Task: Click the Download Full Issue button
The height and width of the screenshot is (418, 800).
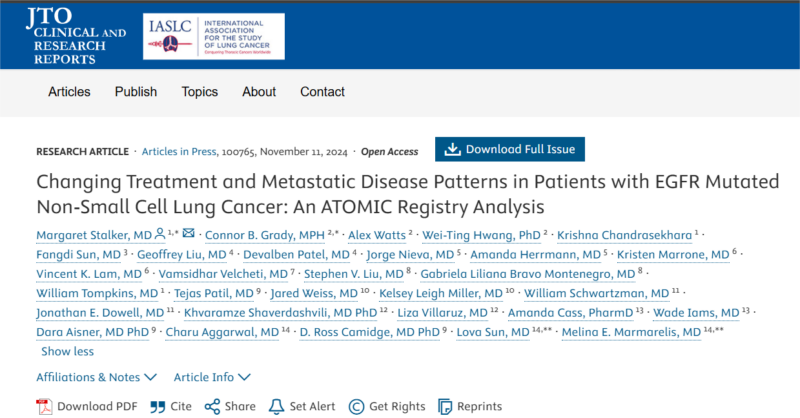Action: (510, 149)
